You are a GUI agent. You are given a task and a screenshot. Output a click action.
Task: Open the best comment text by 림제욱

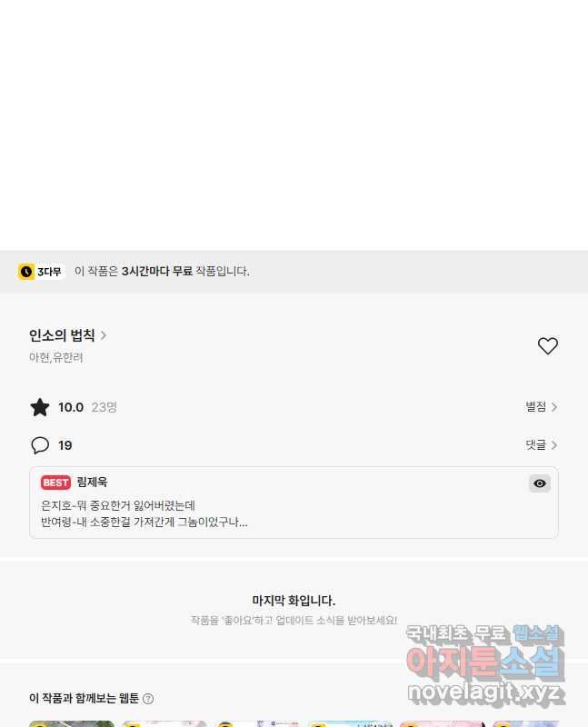tap(145, 513)
